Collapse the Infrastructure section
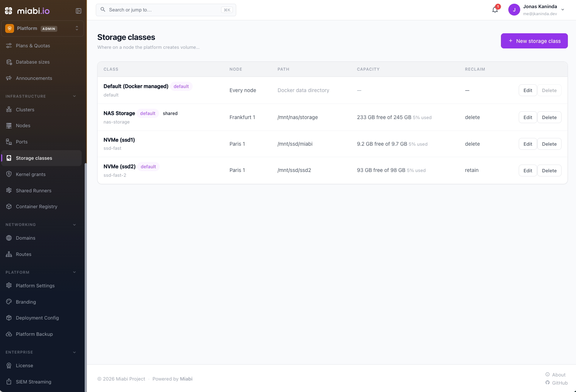This screenshot has width=576, height=392. pyautogui.click(x=74, y=96)
